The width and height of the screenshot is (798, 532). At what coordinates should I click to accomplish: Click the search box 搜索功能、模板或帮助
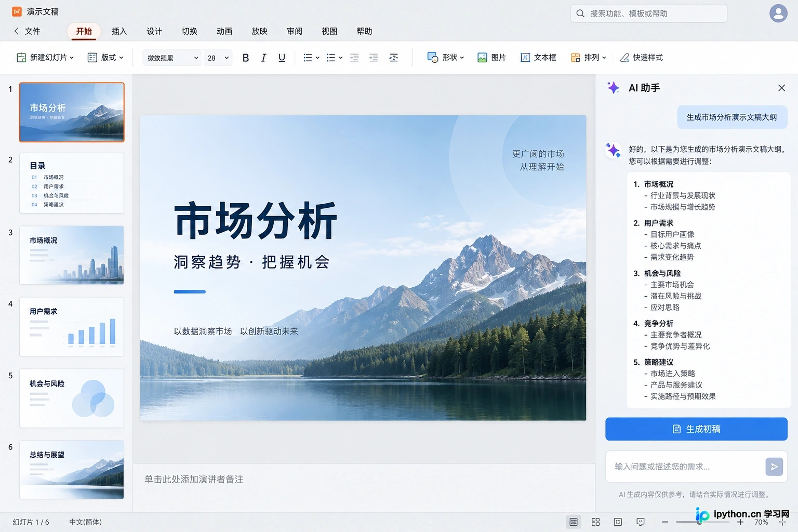click(x=649, y=14)
